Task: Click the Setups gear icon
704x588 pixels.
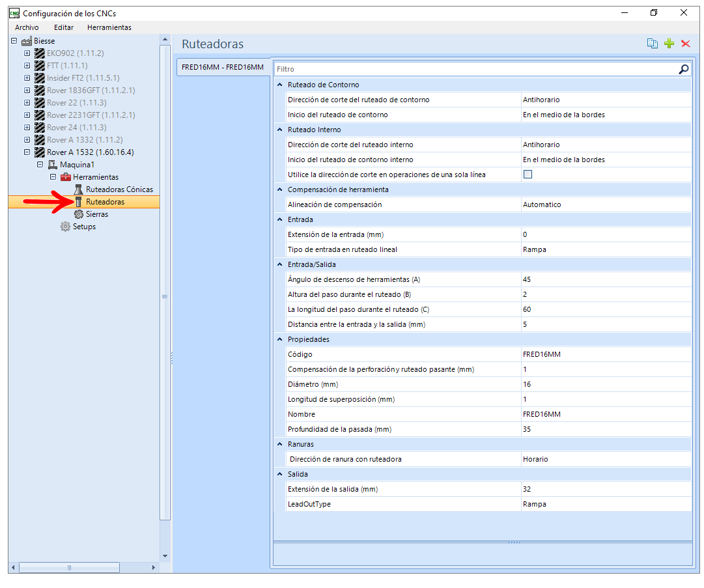Action: (x=66, y=227)
